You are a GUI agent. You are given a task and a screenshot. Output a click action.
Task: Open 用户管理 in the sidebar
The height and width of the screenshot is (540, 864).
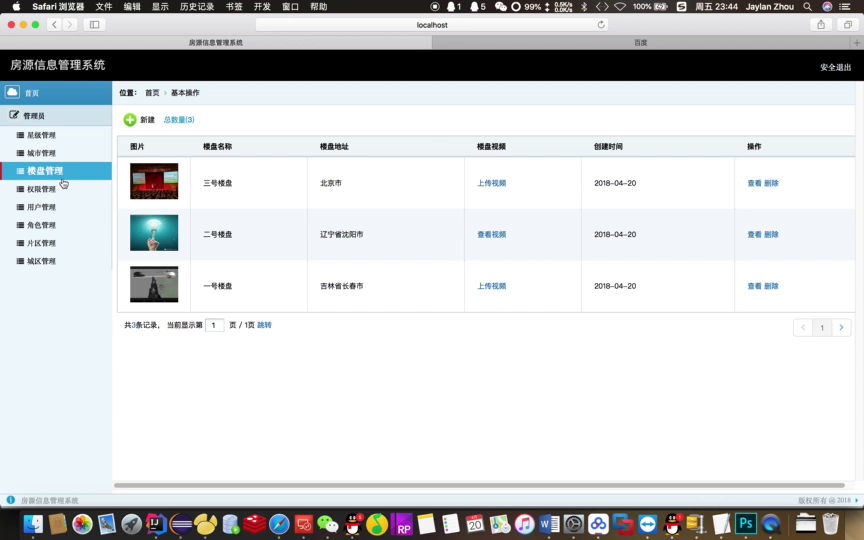(x=41, y=207)
